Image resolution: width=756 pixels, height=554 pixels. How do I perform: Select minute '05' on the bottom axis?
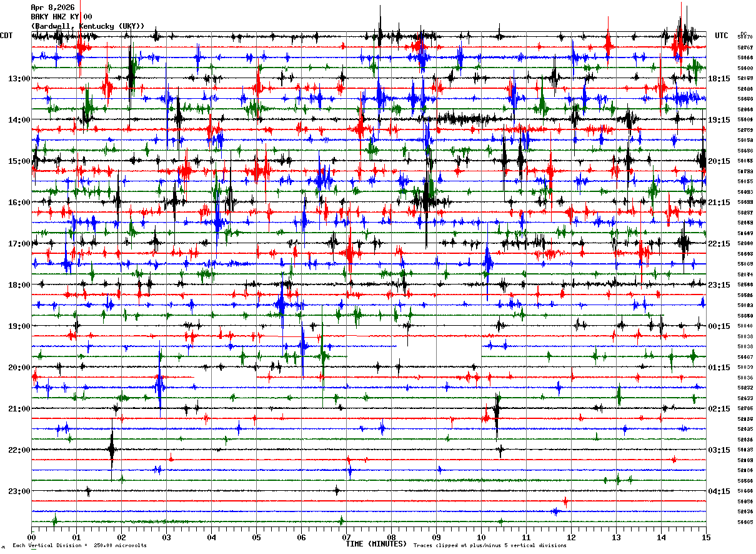coord(256,537)
